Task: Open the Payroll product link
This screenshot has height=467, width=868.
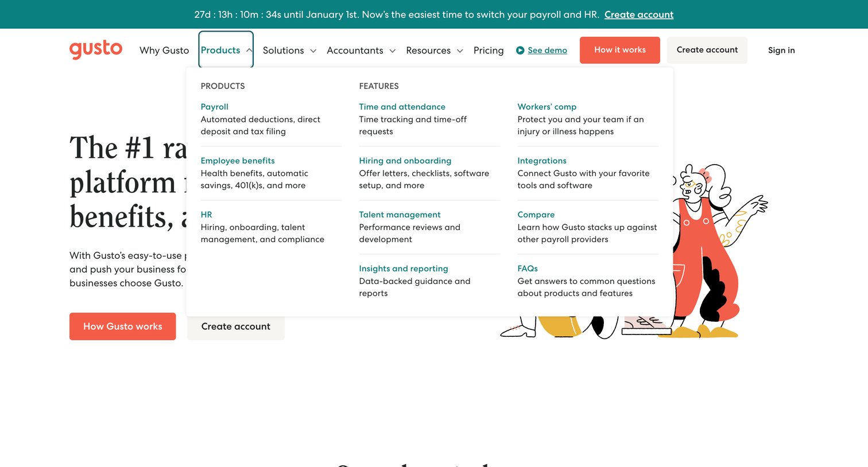Action: [215, 107]
